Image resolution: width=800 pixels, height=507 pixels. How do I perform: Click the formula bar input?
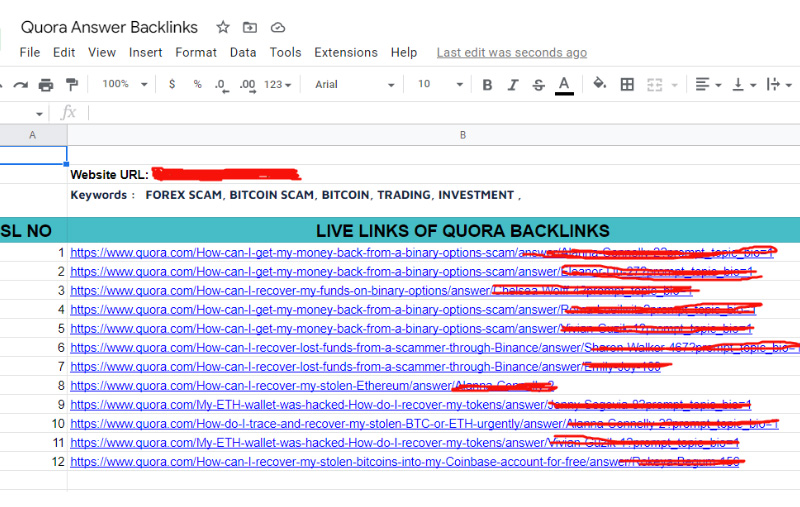[x=444, y=113]
